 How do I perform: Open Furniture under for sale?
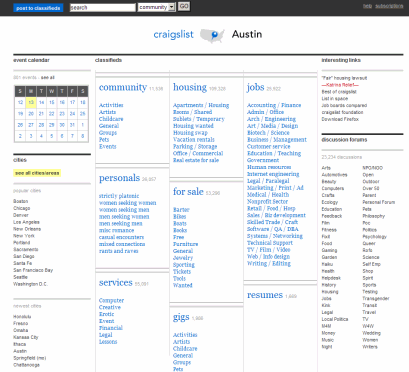click(x=185, y=244)
